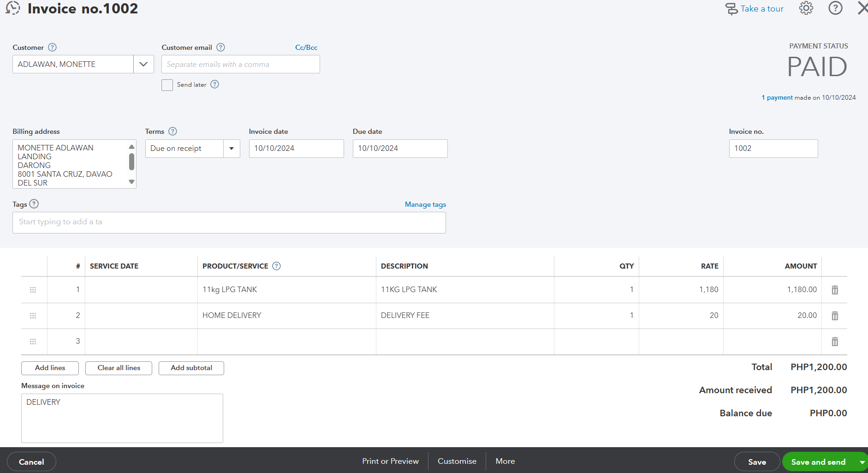The height and width of the screenshot is (473, 868).
Task: Open the More menu in footer
Action: pyautogui.click(x=505, y=461)
